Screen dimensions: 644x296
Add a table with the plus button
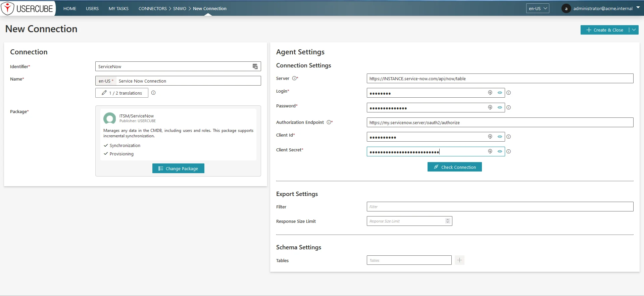[x=459, y=260]
